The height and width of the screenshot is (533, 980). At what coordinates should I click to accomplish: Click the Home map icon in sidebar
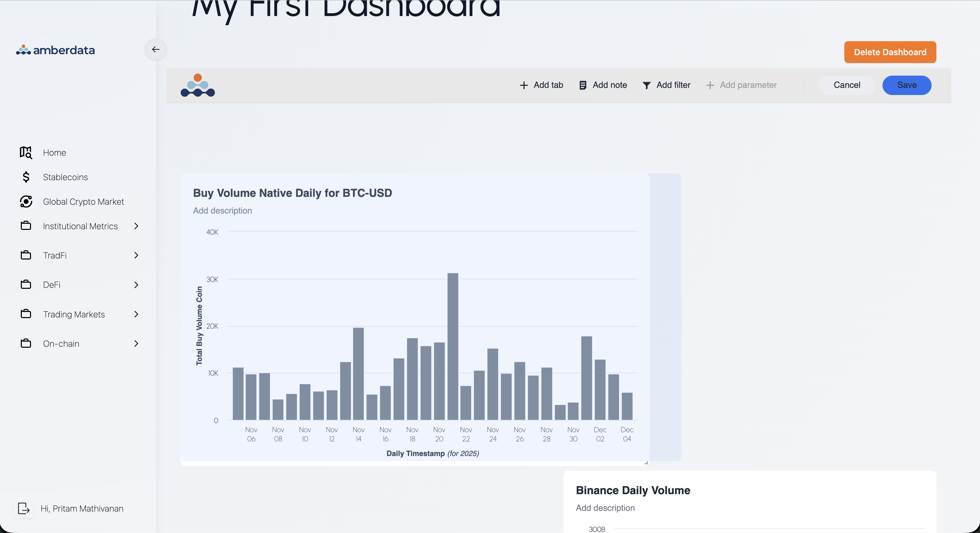coord(26,153)
